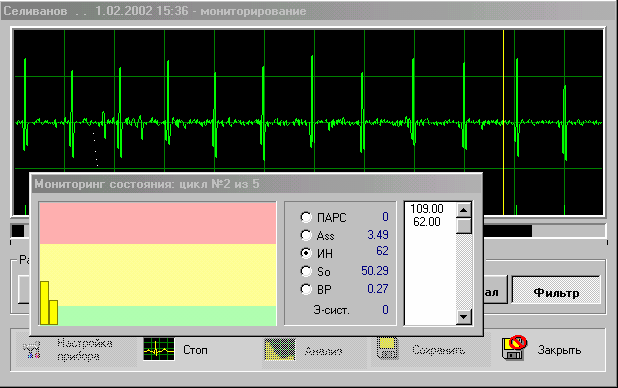Click the list scrollbar down arrow
The width and height of the screenshot is (618, 388).
point(464,316)
